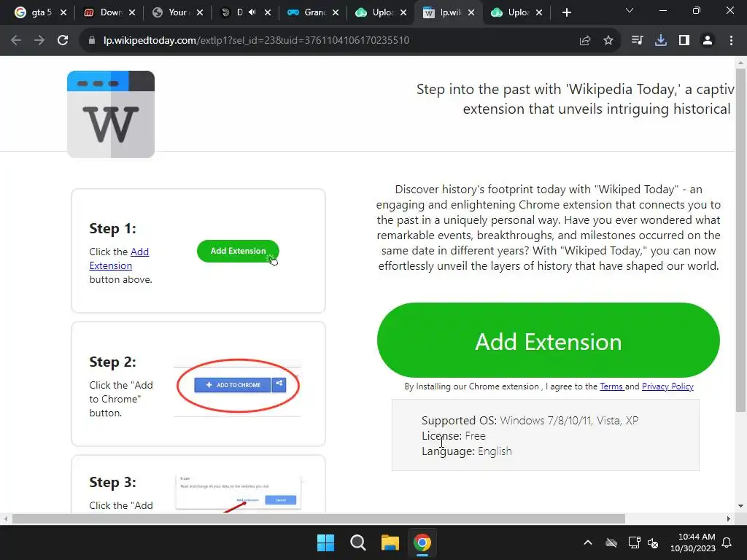Open the muted volume tray icon
Screen dimensions: 747x560
tap(653, 542)
